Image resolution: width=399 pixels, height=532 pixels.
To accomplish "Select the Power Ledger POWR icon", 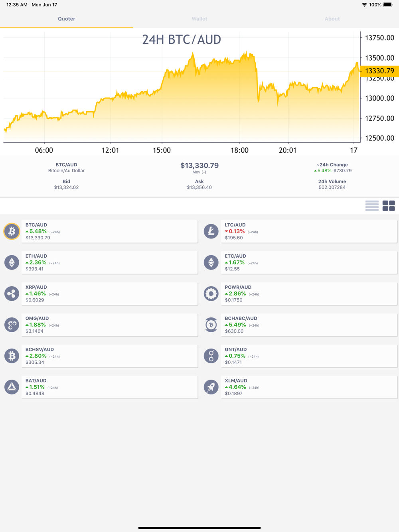I will [211, 294].
